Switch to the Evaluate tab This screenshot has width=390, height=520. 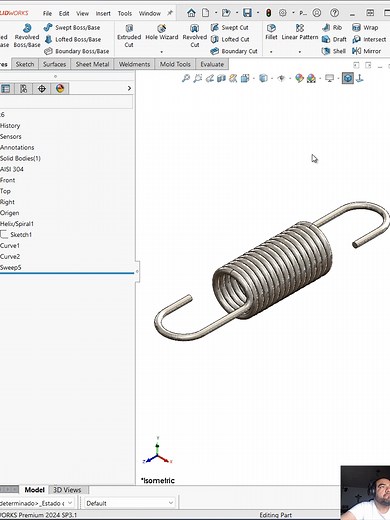212,64
